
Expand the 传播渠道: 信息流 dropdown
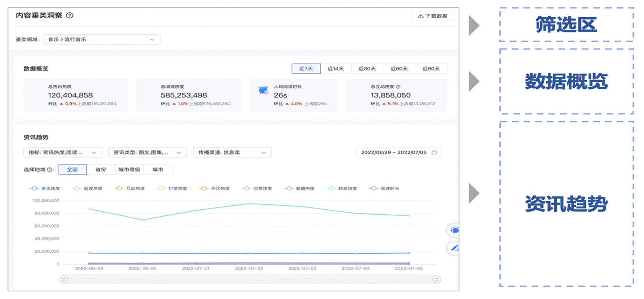pyautogui.click(x=232, y=152)
